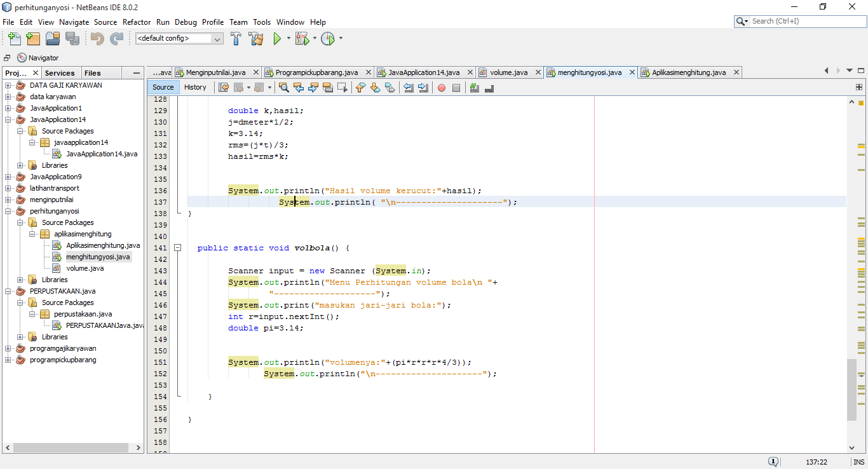Click the Save All toolbar icon

click(71, 38)
